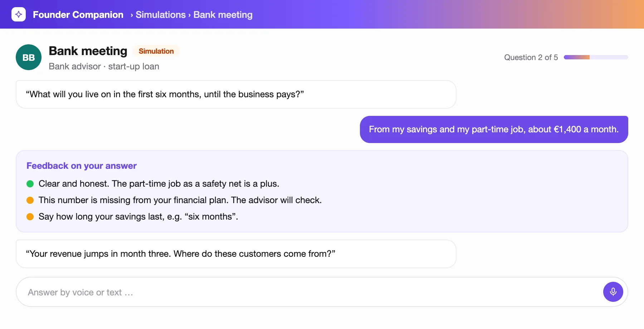Screen dimensions: 644x329
Task: Click orange dot beside 'This number is missing'
Action: click(30, 200)
